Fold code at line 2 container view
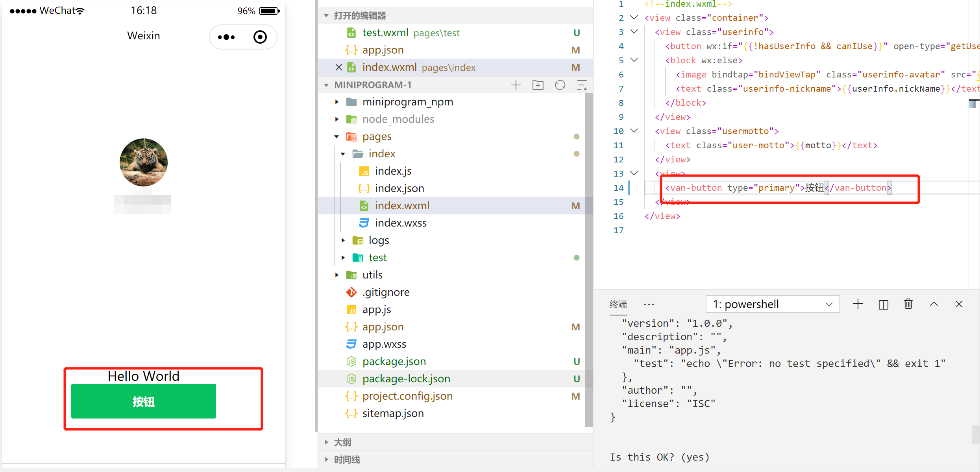Viewport: 980px width, 472px height. 634,18
